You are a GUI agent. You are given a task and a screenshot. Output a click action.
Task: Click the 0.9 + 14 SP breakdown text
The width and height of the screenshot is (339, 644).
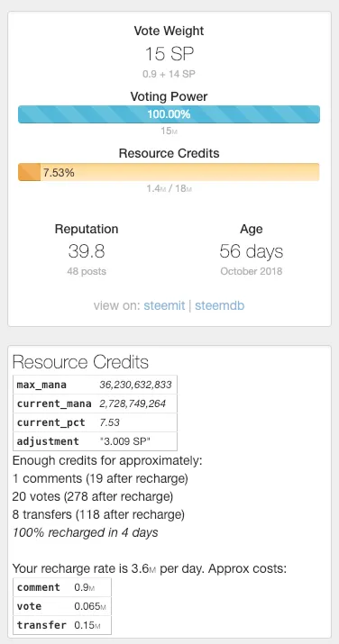coord(169,75)
